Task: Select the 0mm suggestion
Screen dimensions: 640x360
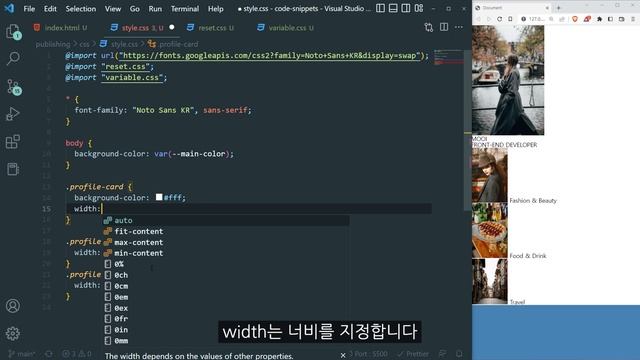Action: (226, 341)
